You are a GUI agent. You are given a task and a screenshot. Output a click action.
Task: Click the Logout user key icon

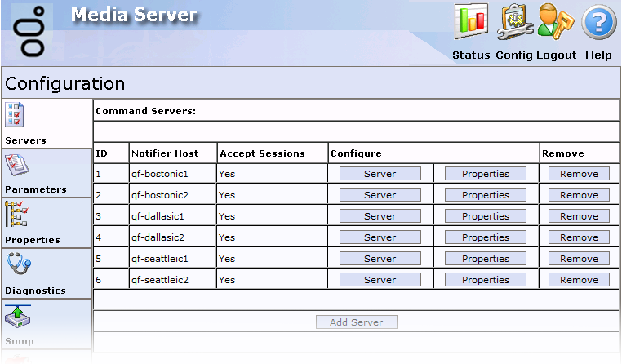click(x=556, y=23)
